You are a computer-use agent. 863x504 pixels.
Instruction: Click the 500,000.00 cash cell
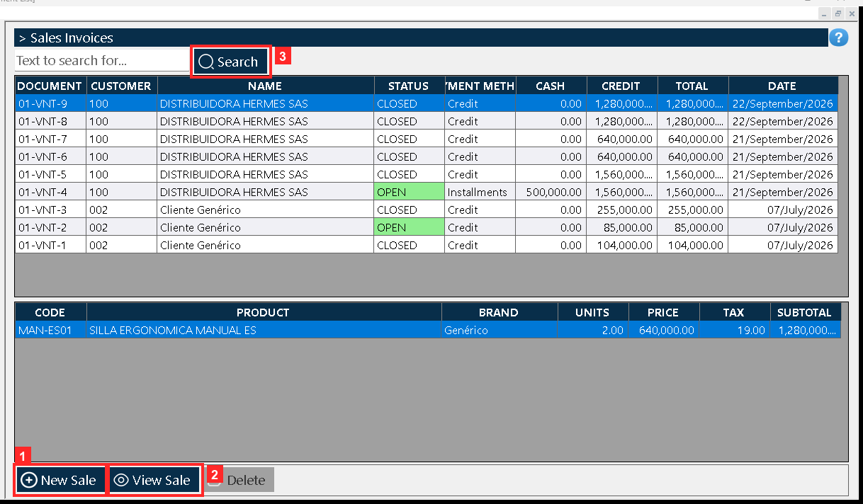(551, 192)
